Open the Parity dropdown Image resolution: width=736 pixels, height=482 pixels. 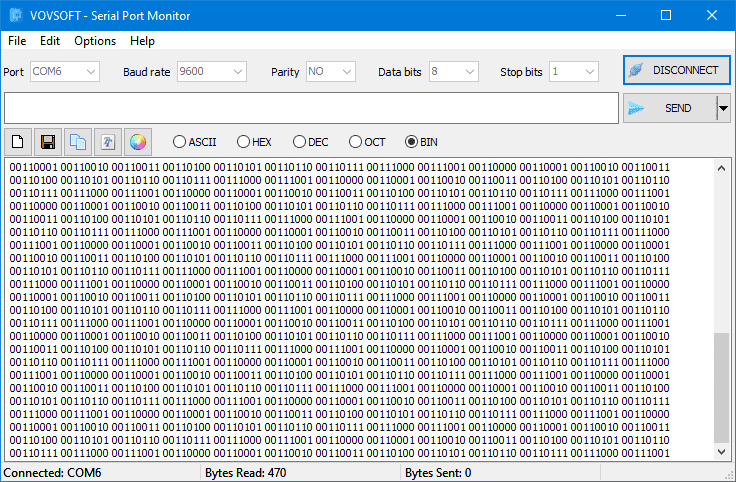(x=330, y=72)
